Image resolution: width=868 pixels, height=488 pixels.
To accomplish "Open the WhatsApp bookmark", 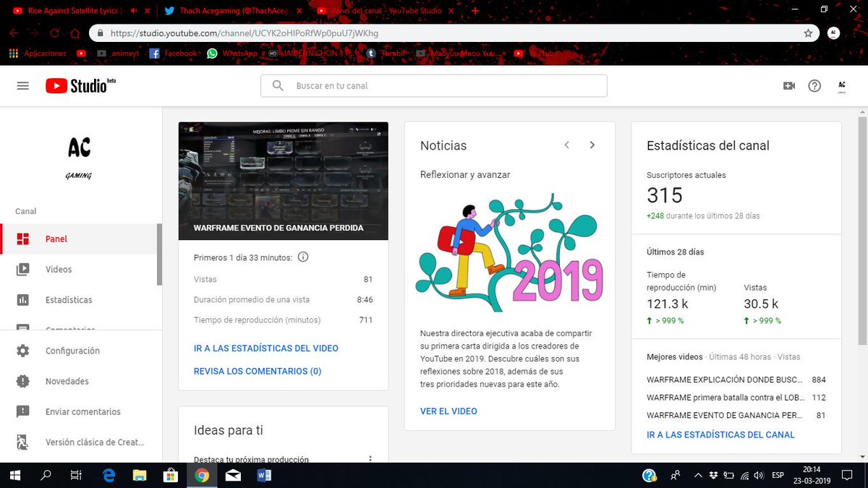I will coord(232,53).
